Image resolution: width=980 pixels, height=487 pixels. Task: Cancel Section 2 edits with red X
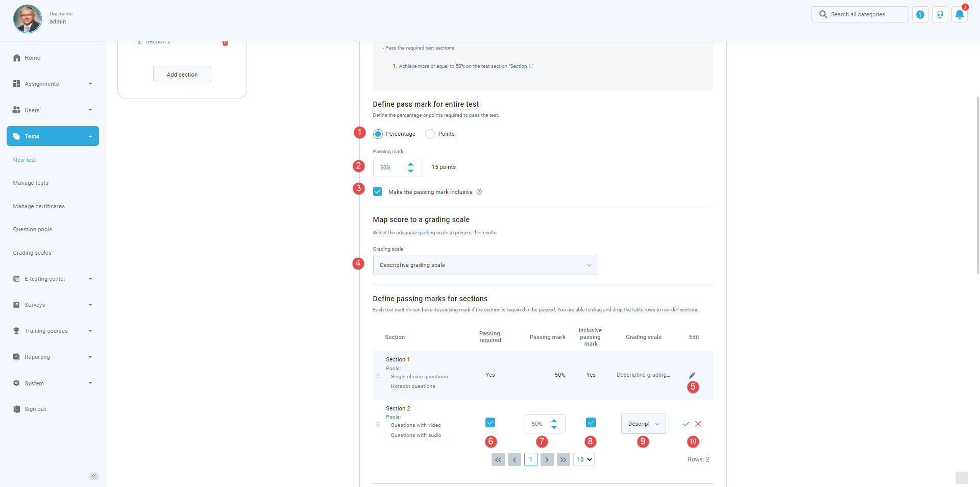click(x=698, y=424)
